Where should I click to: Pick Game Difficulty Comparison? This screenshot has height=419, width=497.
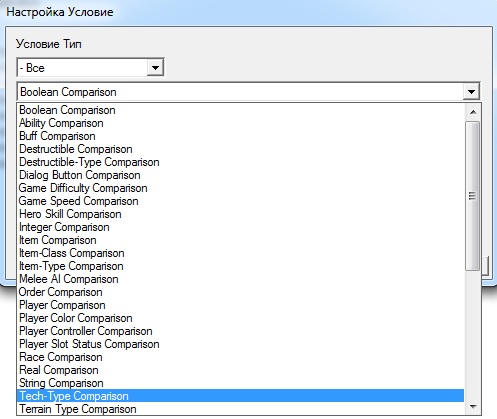coord(240,188)
